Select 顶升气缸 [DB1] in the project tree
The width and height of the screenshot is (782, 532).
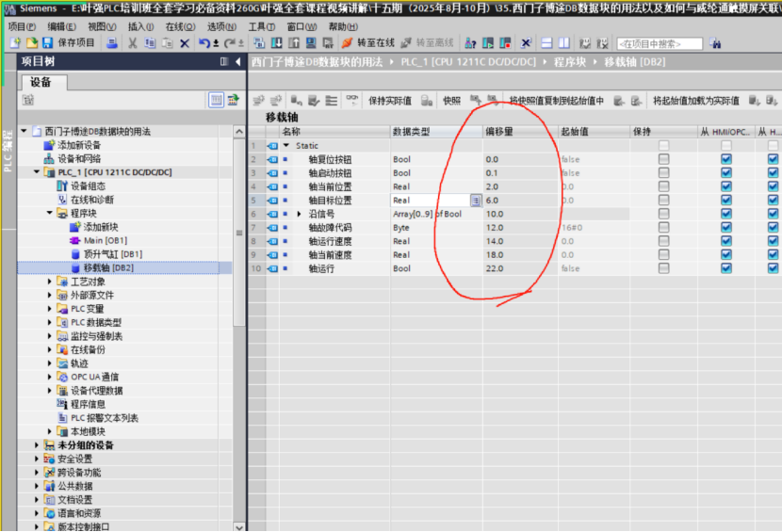113,254
